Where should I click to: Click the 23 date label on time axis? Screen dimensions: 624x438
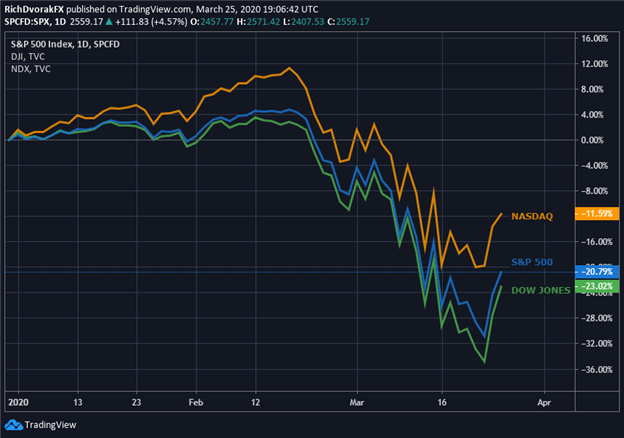(x=136, y=403)
